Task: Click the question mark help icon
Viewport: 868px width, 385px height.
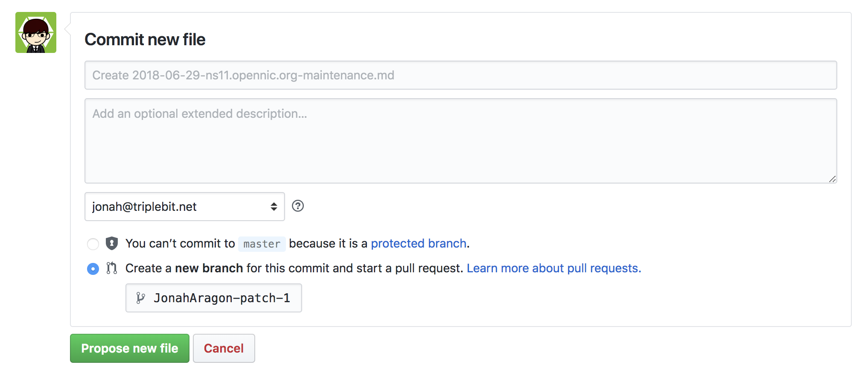Action: click(298, 206)
